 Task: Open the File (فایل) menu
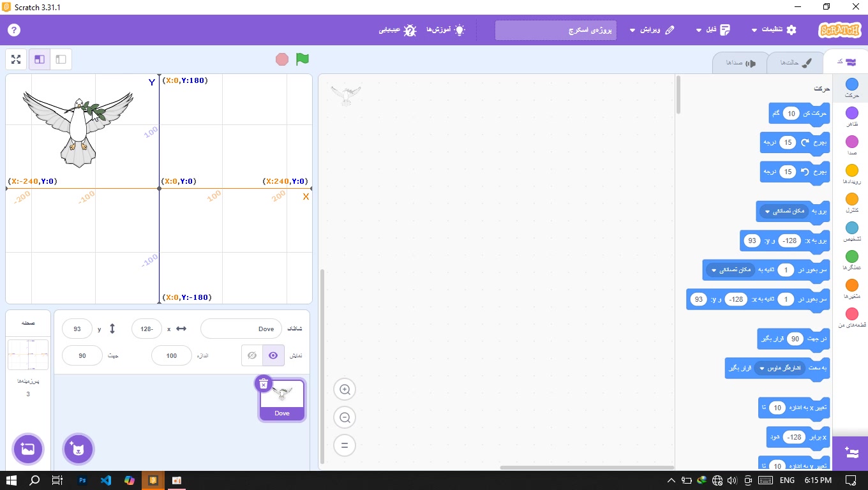[x=712, y=30]
